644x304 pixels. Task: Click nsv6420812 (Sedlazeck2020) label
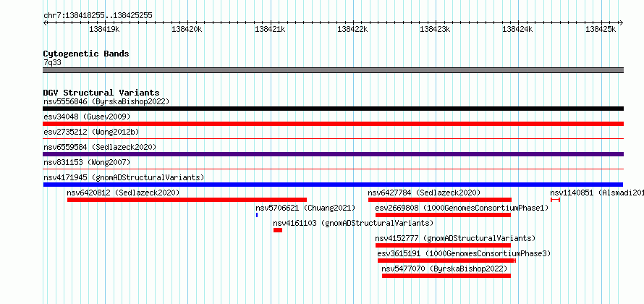(123, 193)
